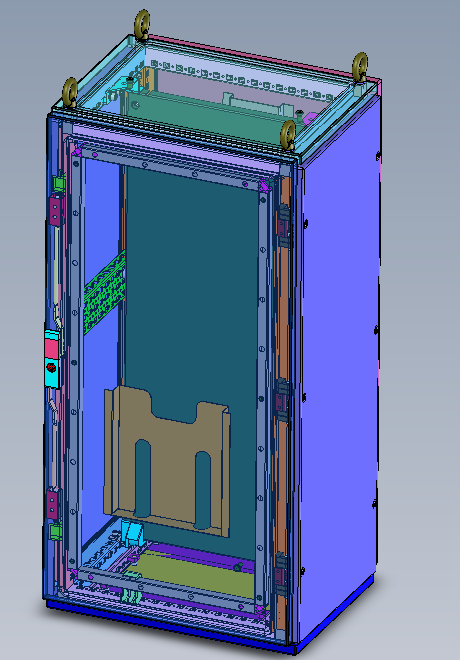This screenshot has width=460, height=660.
Task: Select the front-right lifting eye bolt
Action: pyautogui.click(x=288, y=135)
